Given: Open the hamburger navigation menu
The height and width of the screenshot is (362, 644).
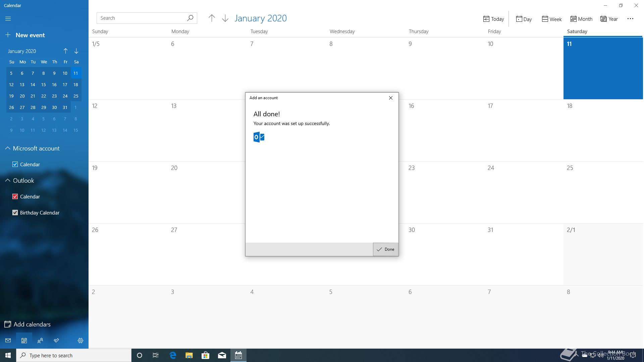Looking at the screenshot, I should (x=8, y=19).
